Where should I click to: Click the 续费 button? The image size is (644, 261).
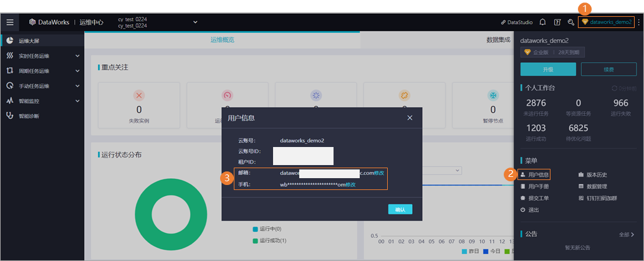coord(608,69)
